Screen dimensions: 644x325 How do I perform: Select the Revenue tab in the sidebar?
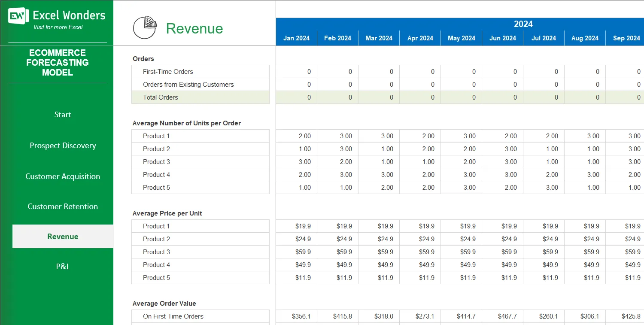click(x=63, y=236)
